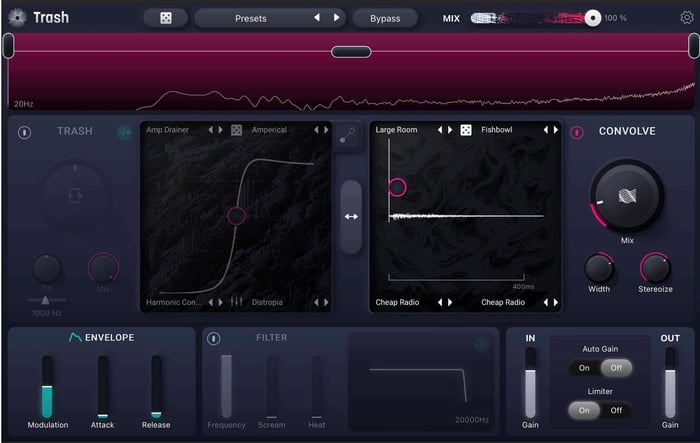
Task: Open the Amp Drainer distortion list
Action: [167, 130]
